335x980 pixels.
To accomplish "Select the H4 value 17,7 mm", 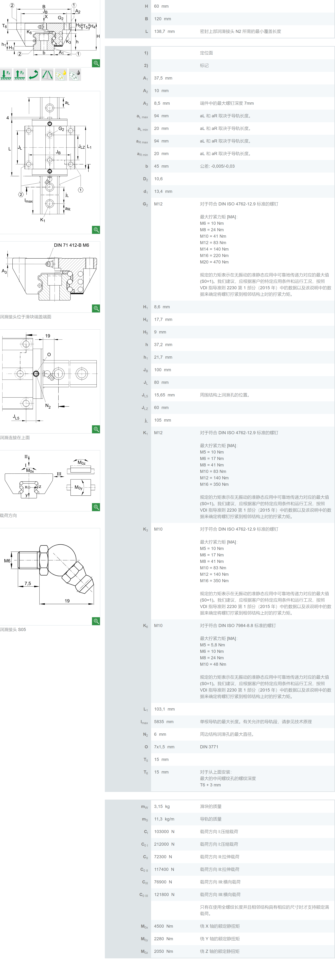I will click(163, 320).
